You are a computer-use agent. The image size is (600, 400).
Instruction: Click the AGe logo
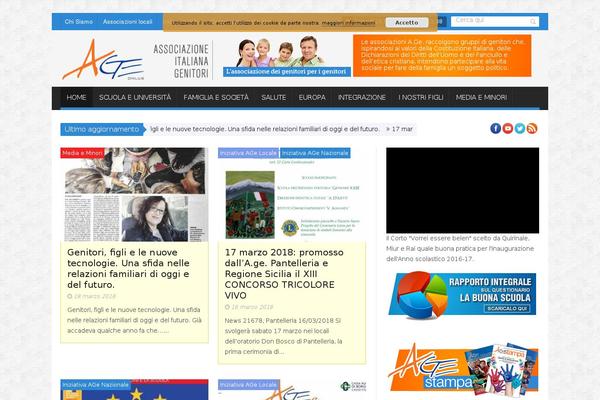pos(103,60)
